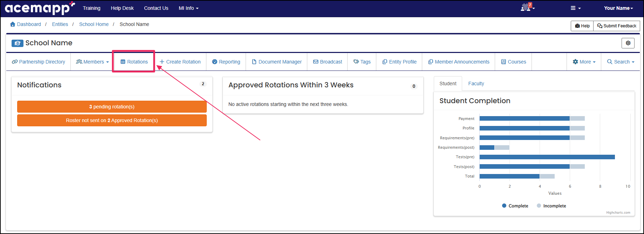This screenshot has width=644, height=234.
Task: Click the Submit Feedback button
Action: pyautogui.click(x=617, y=26)
